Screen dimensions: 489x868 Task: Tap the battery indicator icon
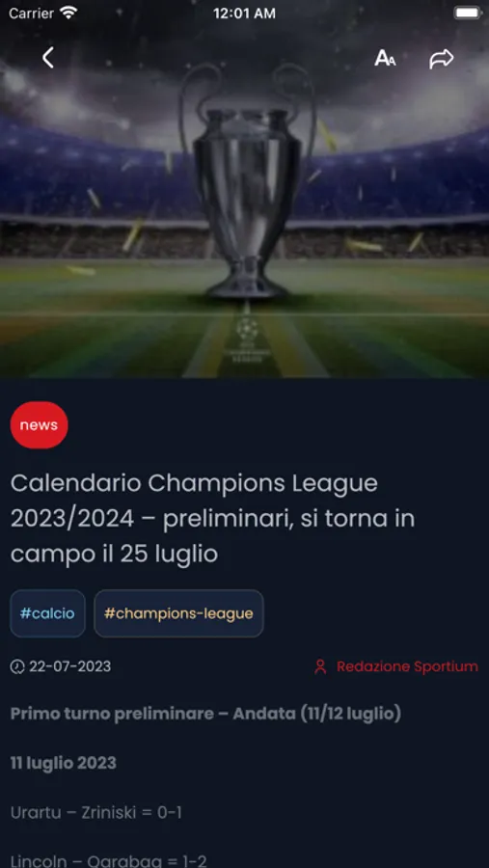(468, 13)
